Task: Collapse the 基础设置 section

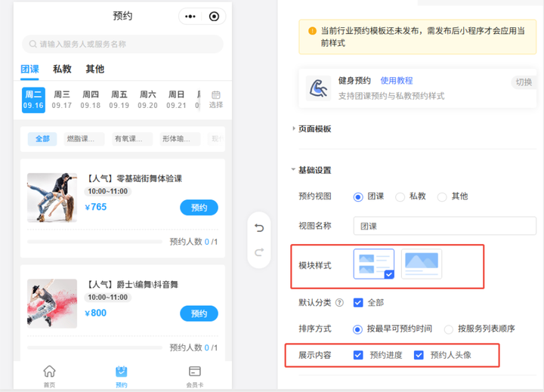Action: [294, 170]
